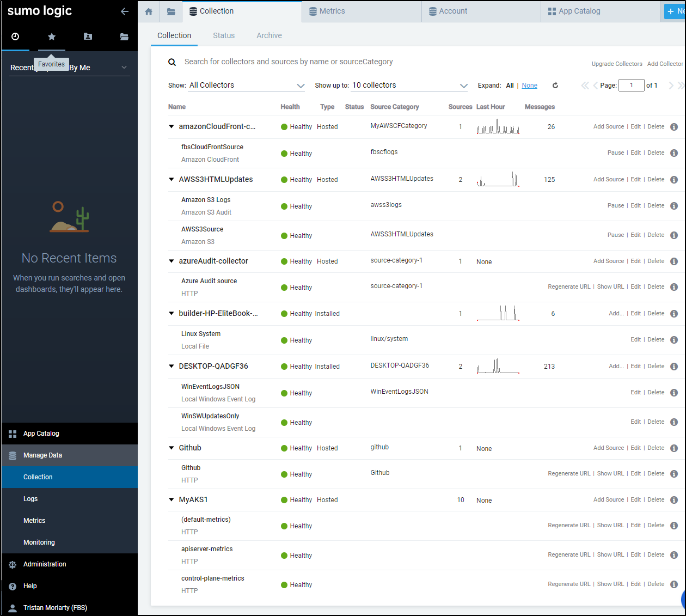Viewport: 686px width, 616px height.
Task: Open the Recents clock icon tab
Action: click(x=15, y=36)
